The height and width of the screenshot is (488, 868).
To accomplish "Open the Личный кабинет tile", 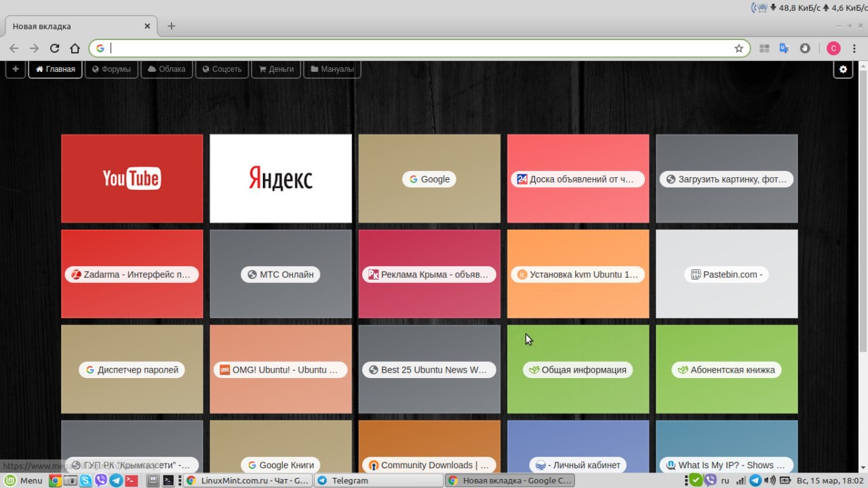I will (x=578, y=447).
